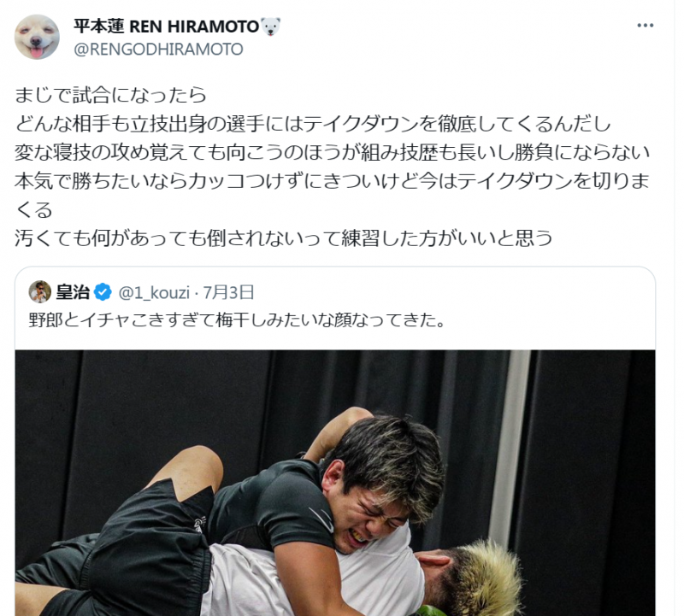Image resolution: width=684 pixels, height=616 pixels.
Task: Click the 7月3日 quoted tweet date
Action: point(228,292)
